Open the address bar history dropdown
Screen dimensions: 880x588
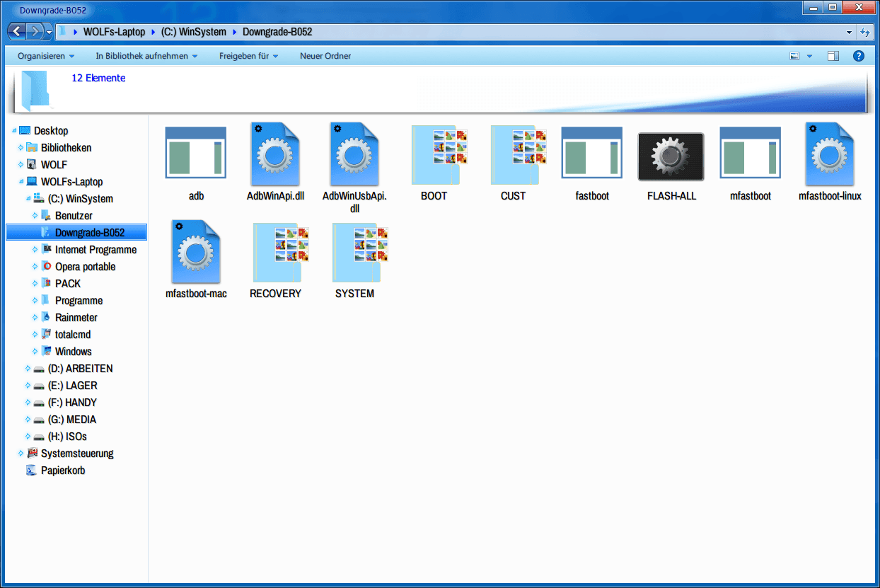(849, 33)
